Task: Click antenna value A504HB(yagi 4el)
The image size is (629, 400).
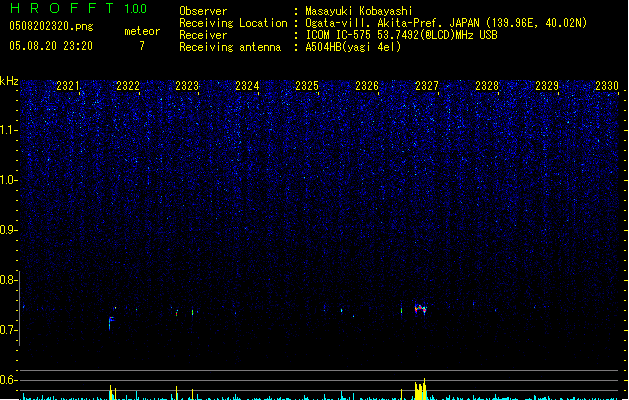Action: (x=353, y=47)
